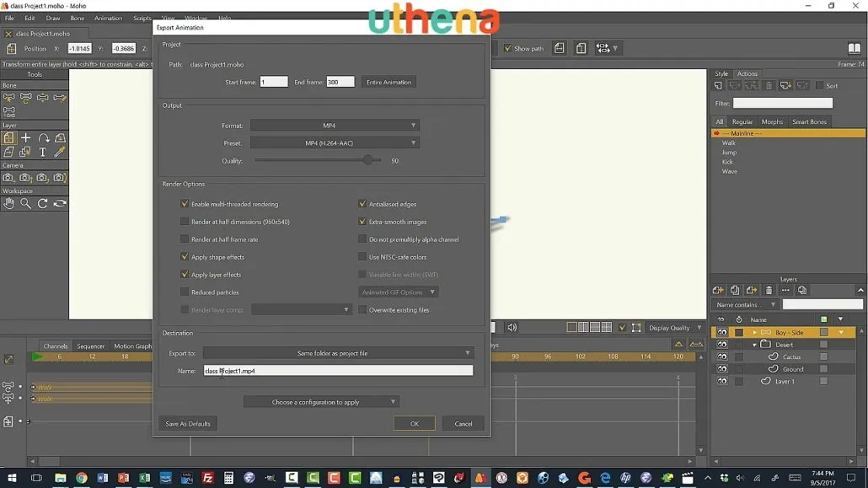This screenshot has height=488, width=868.
Task: Cancel the Export Animation dialog
Action: click(463, 424)
